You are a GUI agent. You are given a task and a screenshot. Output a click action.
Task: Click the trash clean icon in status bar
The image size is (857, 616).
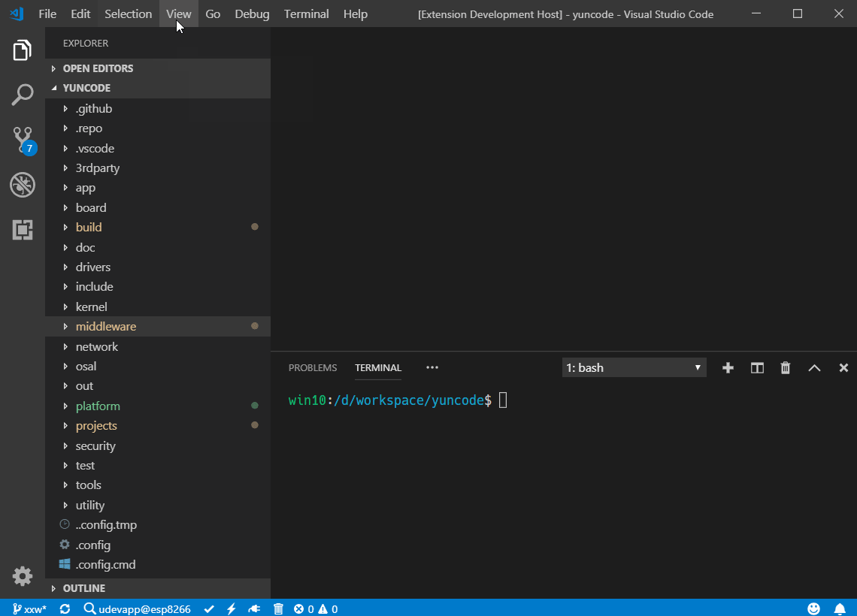coord(278,609)
